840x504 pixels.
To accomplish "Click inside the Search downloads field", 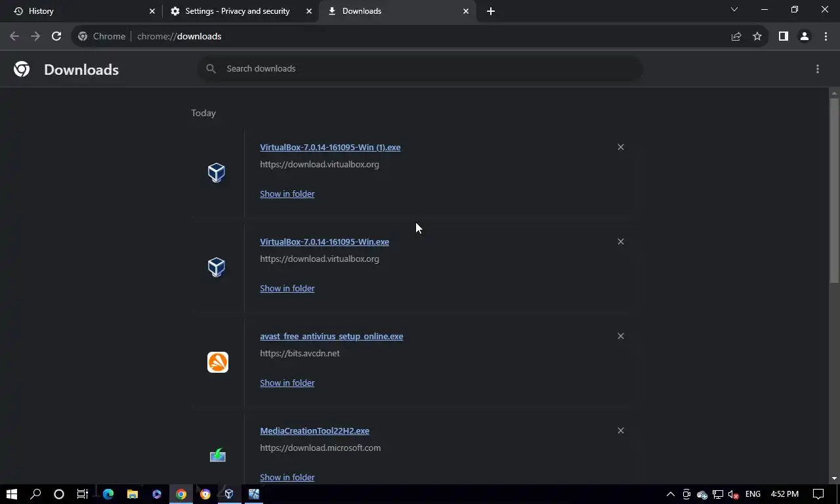I will click(420, 68).
